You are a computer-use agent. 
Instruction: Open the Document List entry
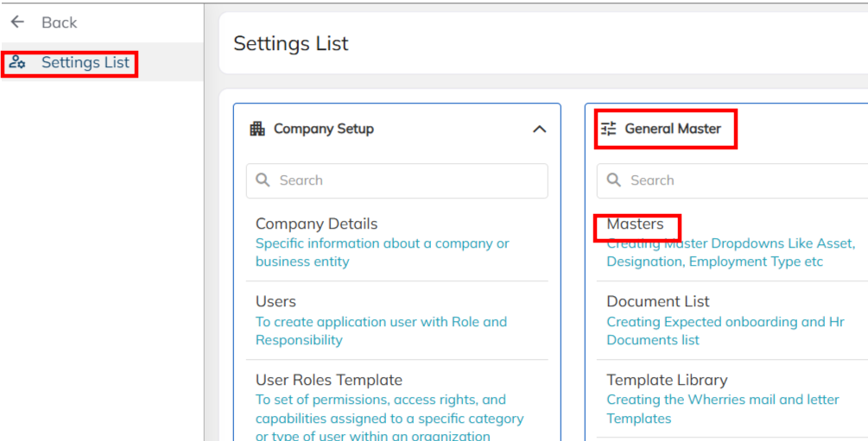click(658, 301)
